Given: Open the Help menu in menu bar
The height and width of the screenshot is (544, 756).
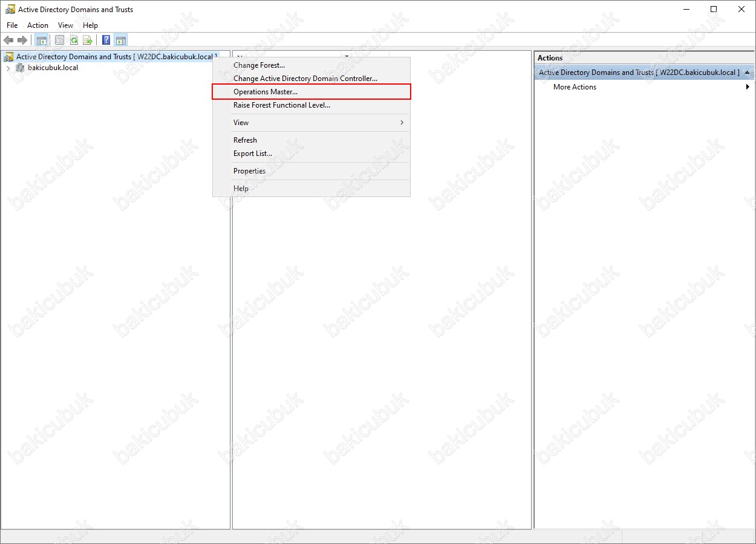Looking at the screenshot, I should (x=90, y=25).
